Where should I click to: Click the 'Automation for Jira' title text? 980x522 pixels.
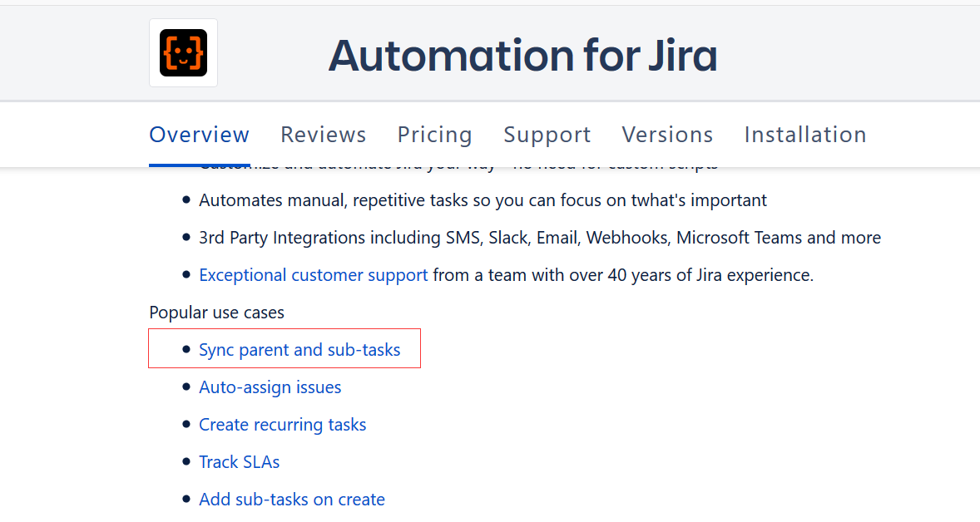pos(523,55)
